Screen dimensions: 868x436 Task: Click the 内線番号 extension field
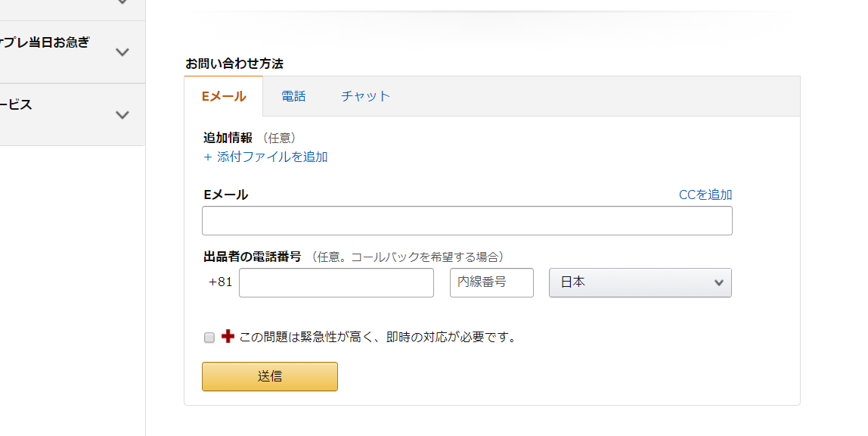[491, 282]
